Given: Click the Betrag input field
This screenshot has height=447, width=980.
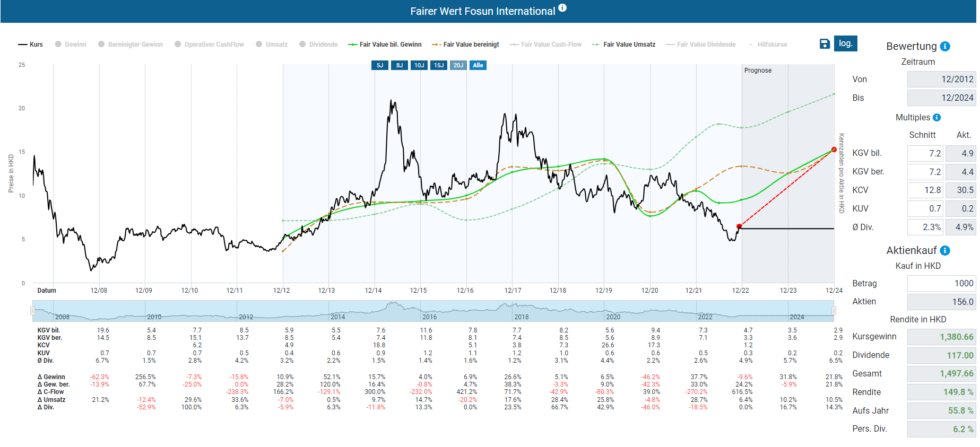Looking at the screenshot, I should 941,283.
